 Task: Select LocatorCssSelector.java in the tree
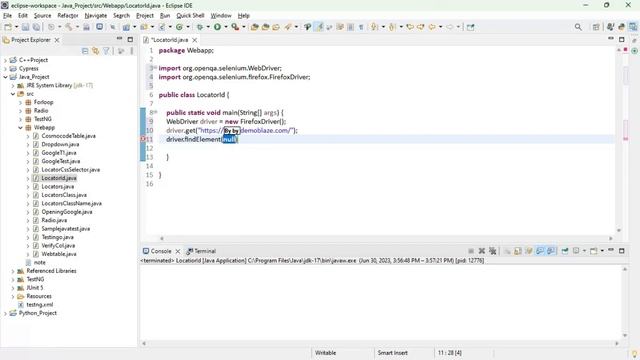click(70, 170)
